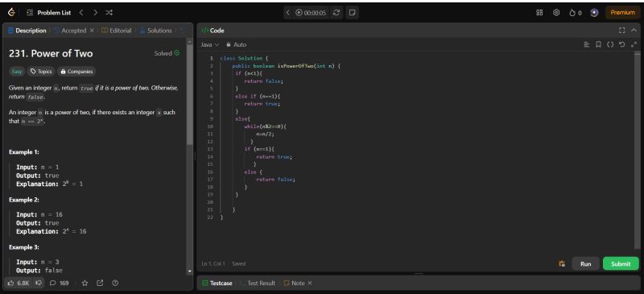Enter full screen for Code panel
Screen dimensions: 644x294
[x=621, y=31]
